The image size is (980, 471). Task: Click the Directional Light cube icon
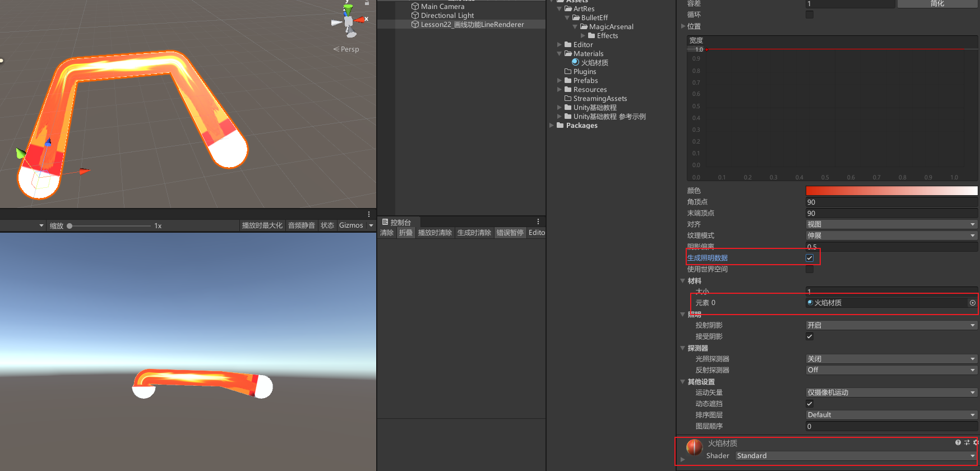pyautogui.click(x=415, y=16)
